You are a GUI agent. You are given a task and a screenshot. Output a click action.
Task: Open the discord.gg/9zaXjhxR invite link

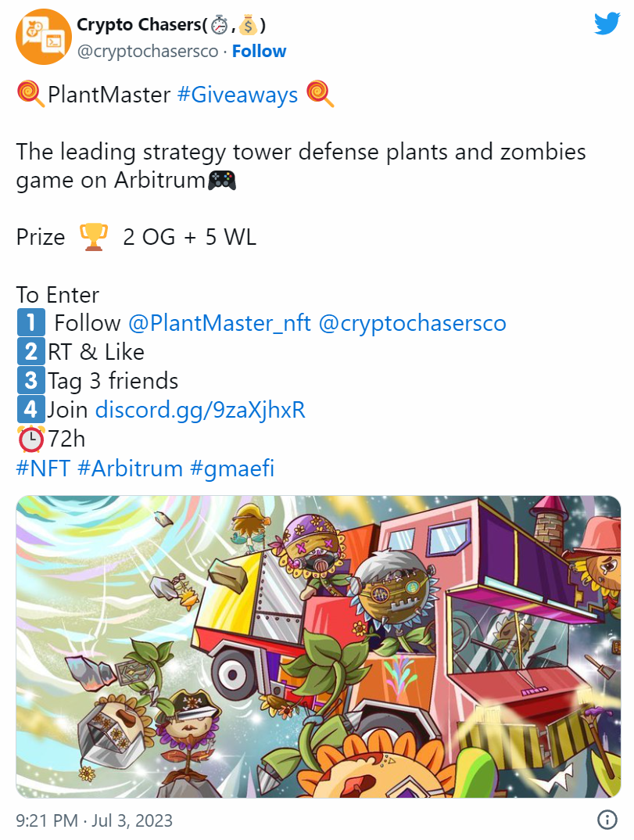[200, 411]
